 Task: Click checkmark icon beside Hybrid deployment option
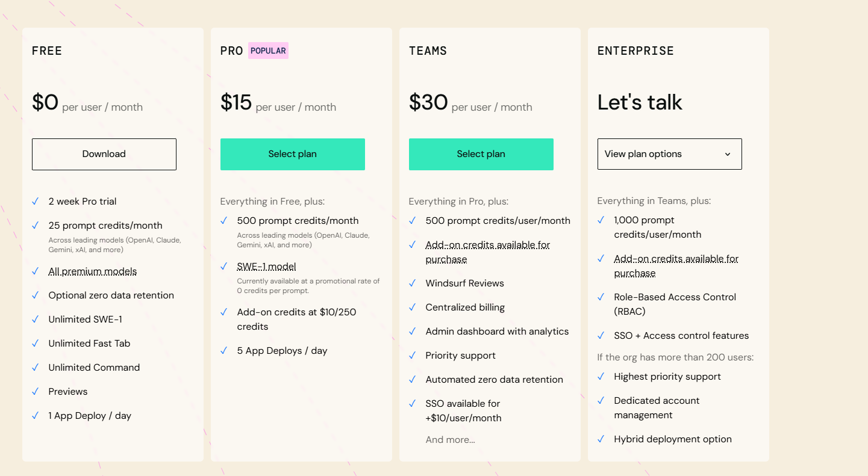click(601, 439)
